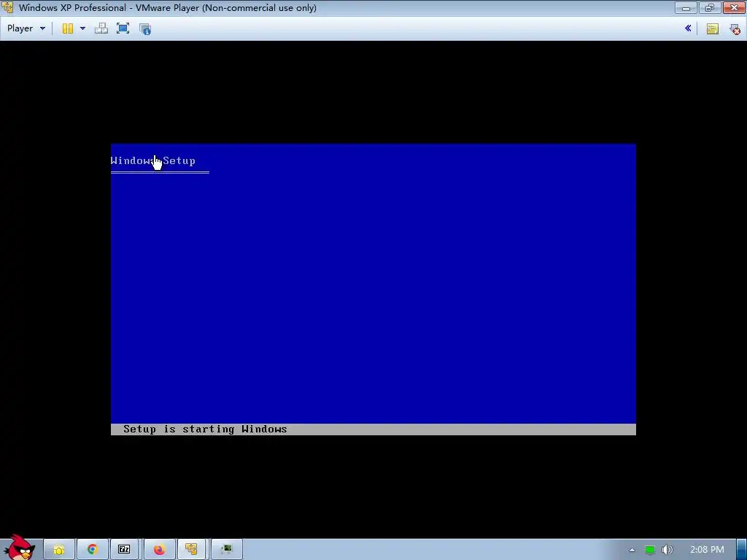Expand the power options dropdown arrow
This screenshot has width=747, height=560.
point(82,28)
